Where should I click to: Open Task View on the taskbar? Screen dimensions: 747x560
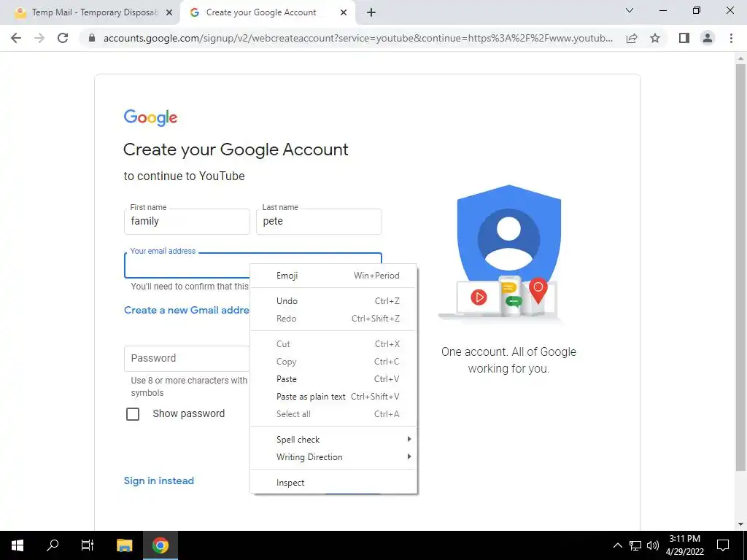pos(88,545)
